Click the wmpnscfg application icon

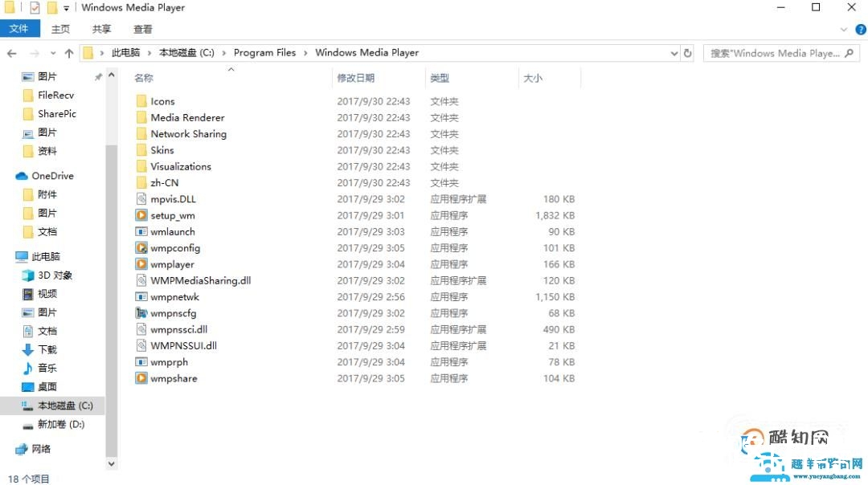(x=141, y=313)
